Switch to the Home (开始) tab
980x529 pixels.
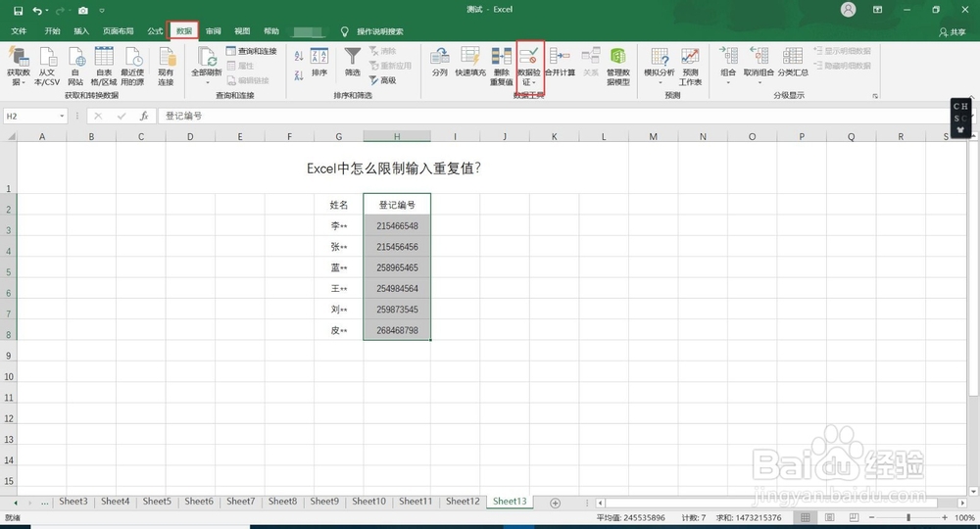tap(53, 31)
